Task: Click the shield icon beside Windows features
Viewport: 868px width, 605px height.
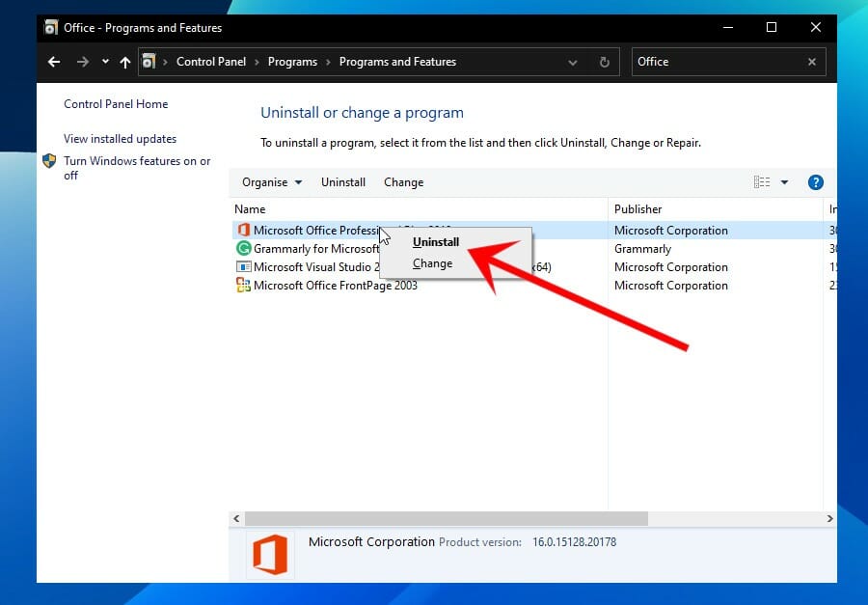Action: (x=49, y=161)
